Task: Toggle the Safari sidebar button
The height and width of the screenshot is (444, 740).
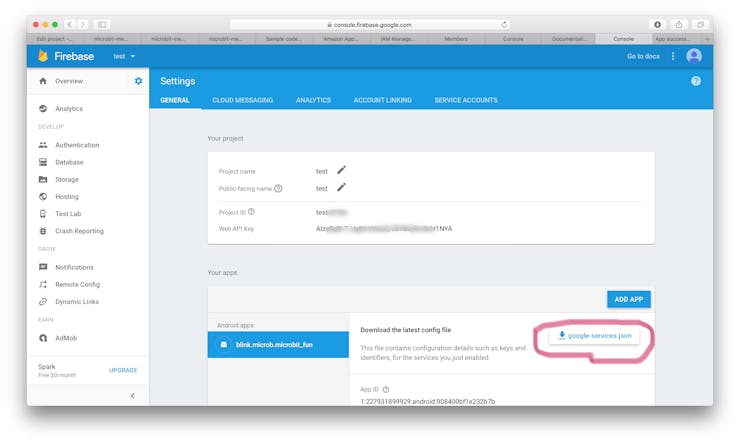Action: (102, 25)
